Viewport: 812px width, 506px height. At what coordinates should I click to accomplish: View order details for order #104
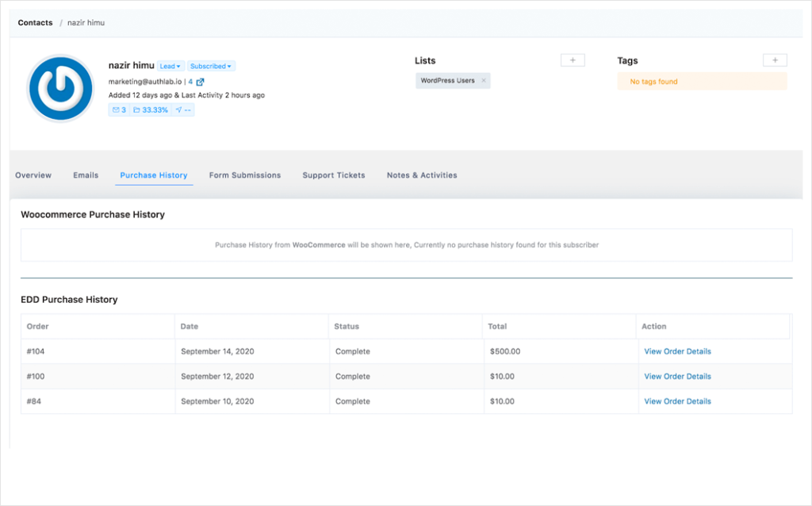pyautogui.click(x=677, y=351)
